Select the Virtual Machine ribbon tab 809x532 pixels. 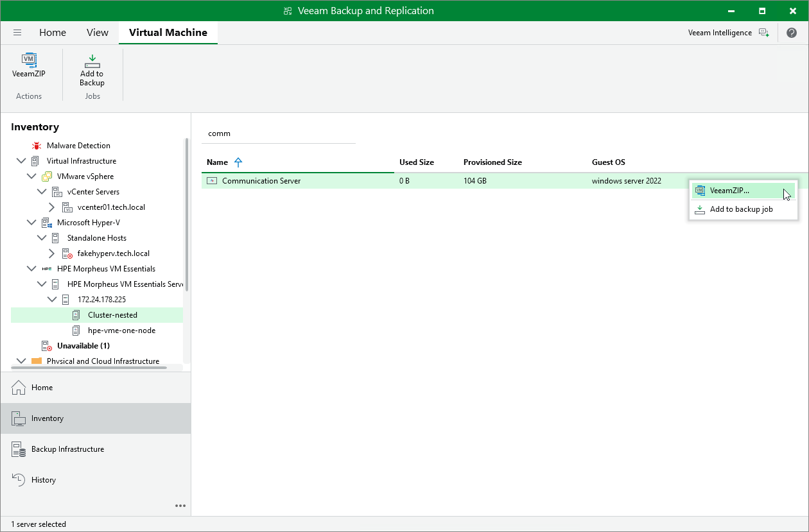168,33
